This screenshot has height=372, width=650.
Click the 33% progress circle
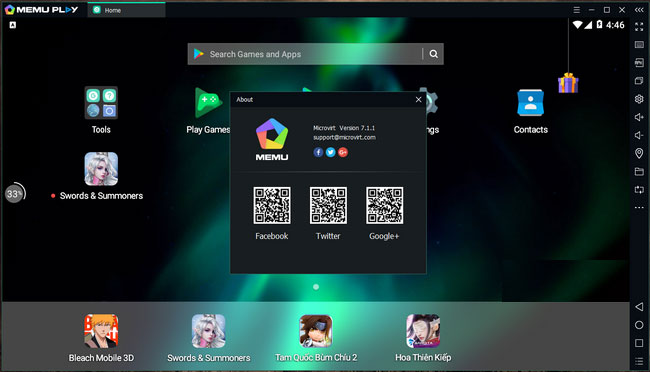click(x=15, y=194)
